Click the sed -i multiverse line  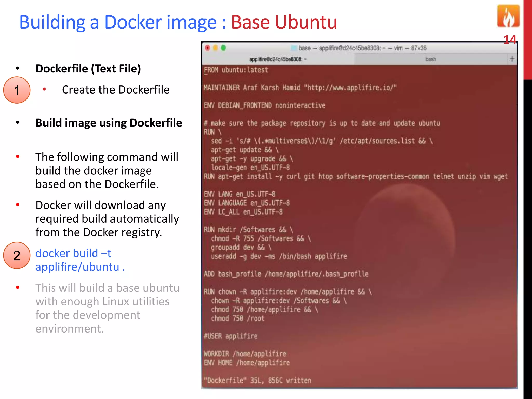322,141
